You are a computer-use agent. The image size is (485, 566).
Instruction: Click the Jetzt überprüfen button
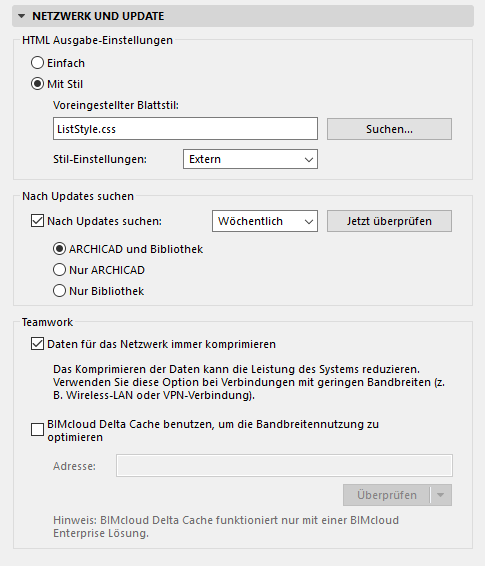pos(389,221)
